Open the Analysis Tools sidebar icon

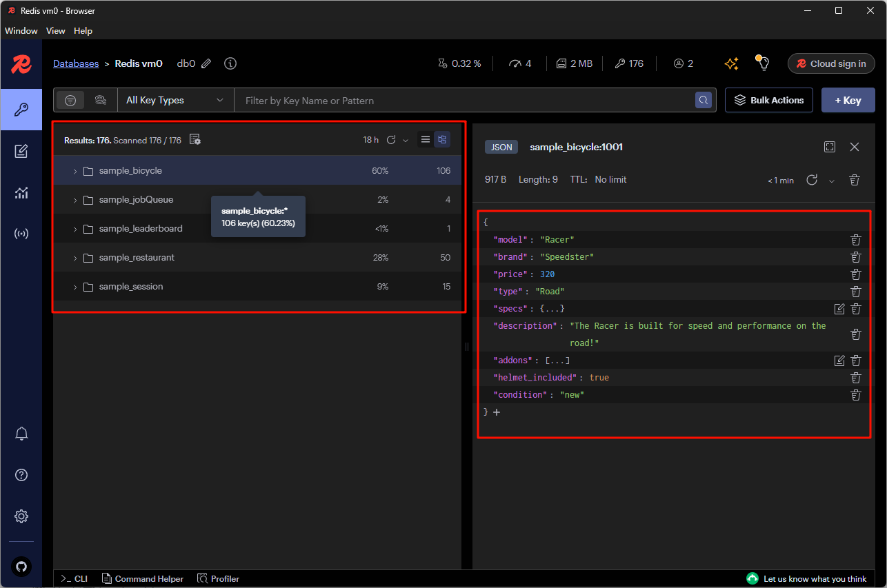point(21,192)
